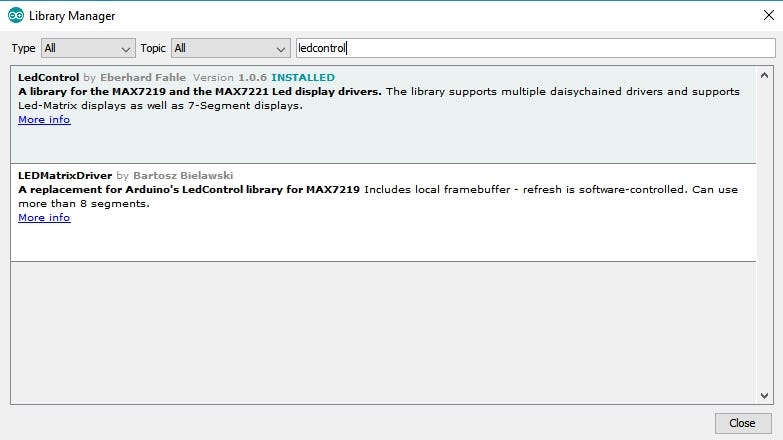The height and width of the screenshot is (440, 783).
Task: Click the scrollbar down arrow
Action: [x=764, y=396]
